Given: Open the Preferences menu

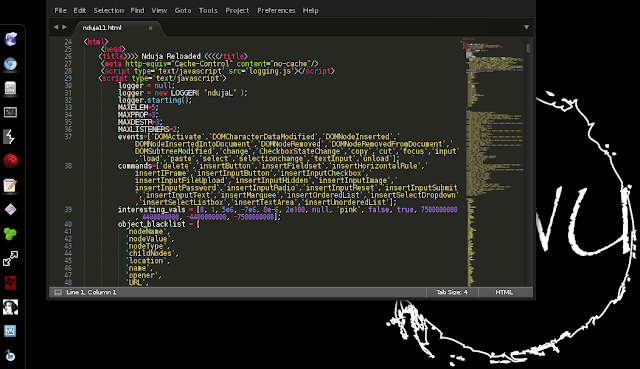Looking at the screenshot, I should (x=276, y=11).
